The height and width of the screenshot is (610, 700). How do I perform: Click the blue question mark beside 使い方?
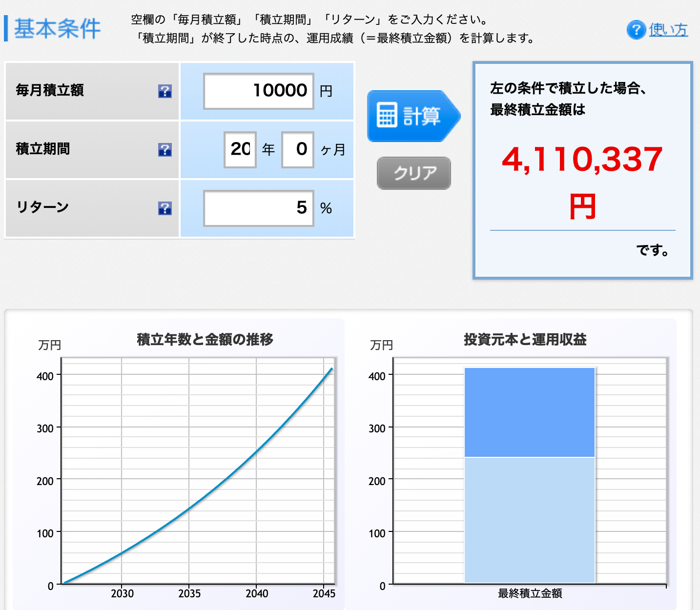(636, 30)
